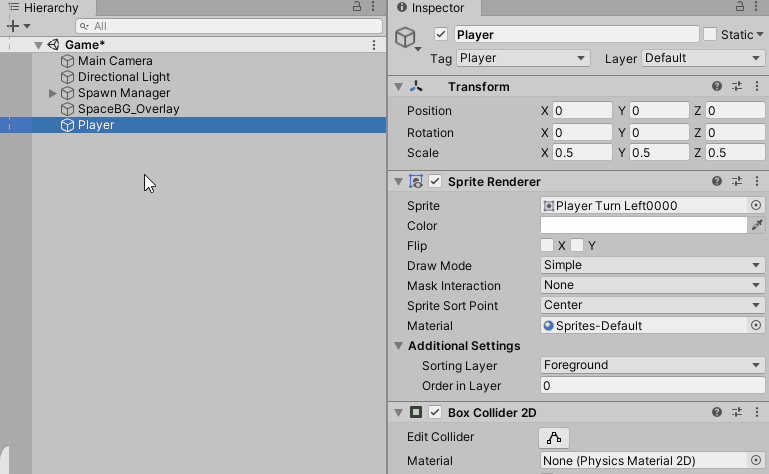Click the Main Camera cube icon
The image size is (769, 474).
pyautogui.click(x=67, y=61)
